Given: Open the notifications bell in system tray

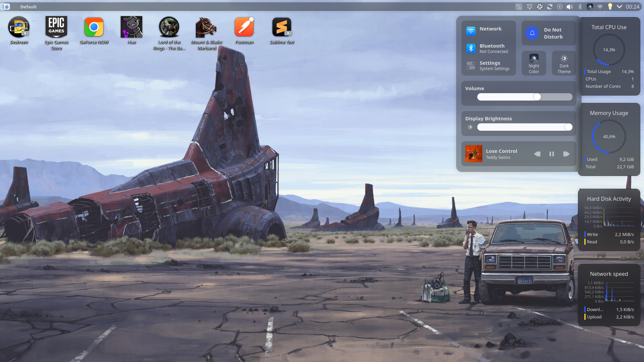Looking at the screenshot, I should [530, 7].
